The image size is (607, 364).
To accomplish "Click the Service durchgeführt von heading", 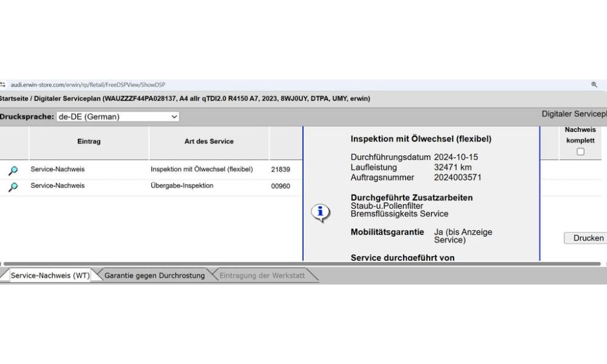I will coord(402,258).
